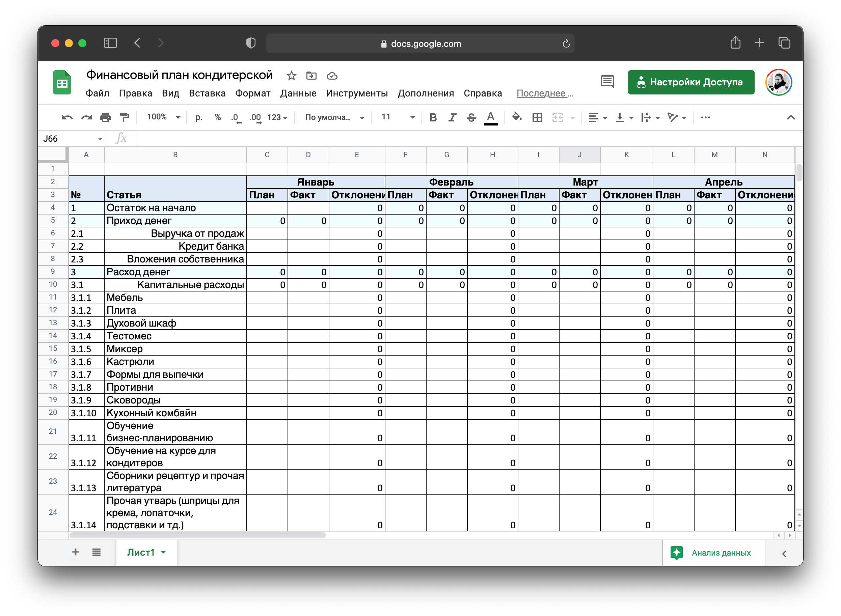
Task: Open the Данные menu
Action: [x=298, y=93]
